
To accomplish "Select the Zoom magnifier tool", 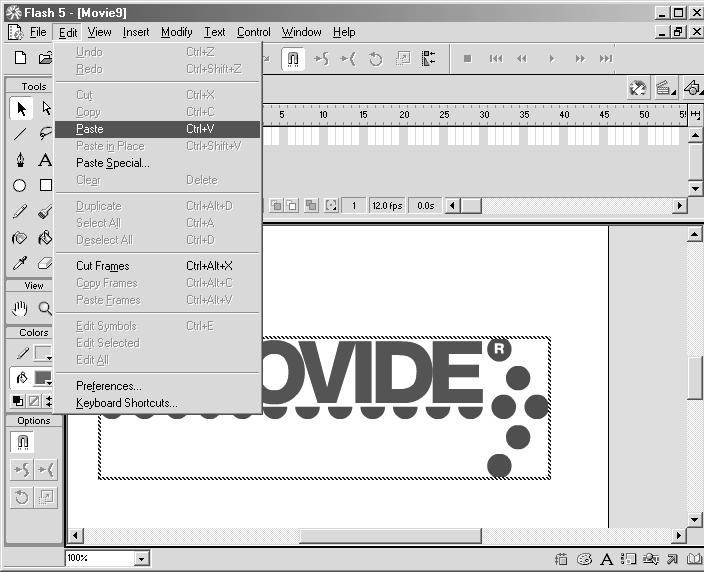I will (45, 308).
